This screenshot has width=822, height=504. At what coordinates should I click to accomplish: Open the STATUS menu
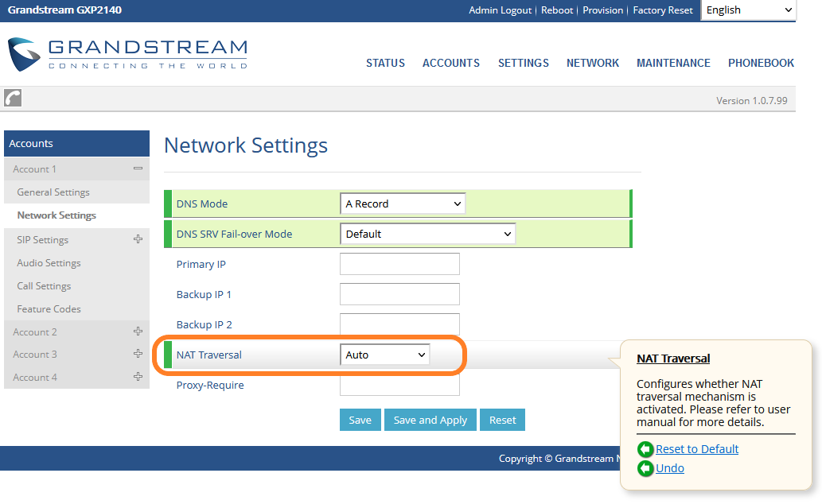click(x=385, y=63)
